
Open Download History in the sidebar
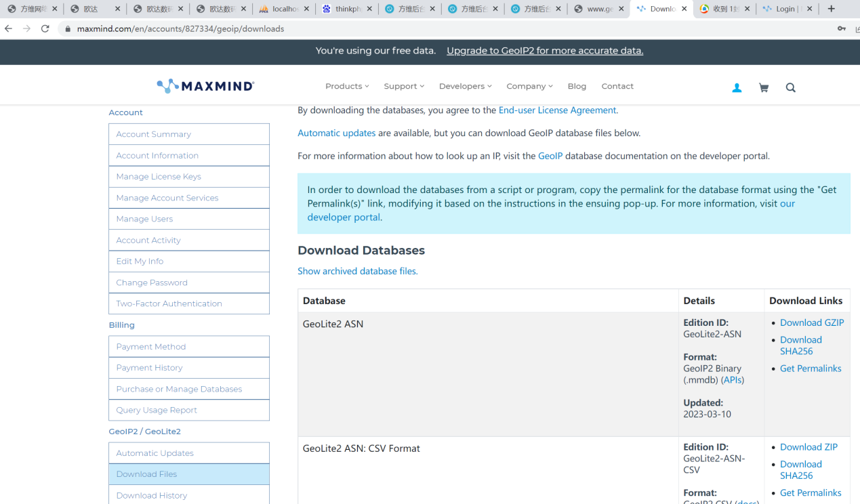coord(189,495)
